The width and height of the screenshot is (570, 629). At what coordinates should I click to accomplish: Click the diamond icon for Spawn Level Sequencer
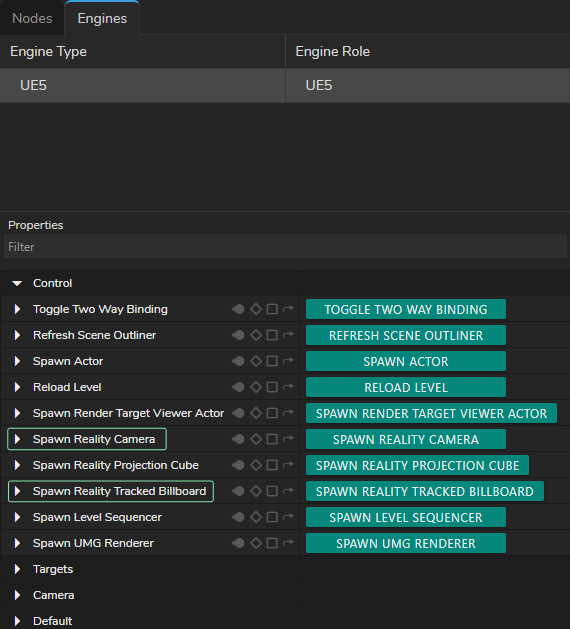tap(256, 517)
